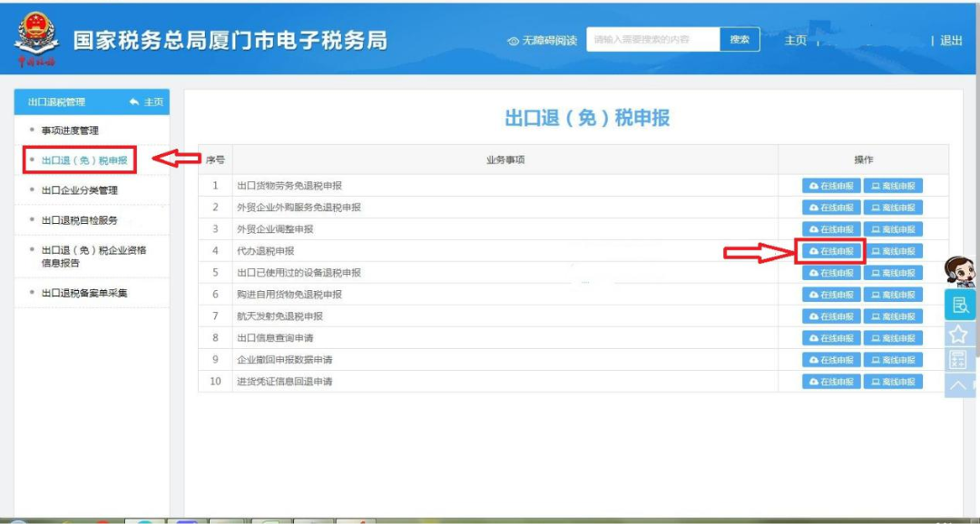Click 在线申报 for 企业撤回申报数据申请
This screenshot has height=524, width=980.
pyautogui.click(x=831, y=360)
